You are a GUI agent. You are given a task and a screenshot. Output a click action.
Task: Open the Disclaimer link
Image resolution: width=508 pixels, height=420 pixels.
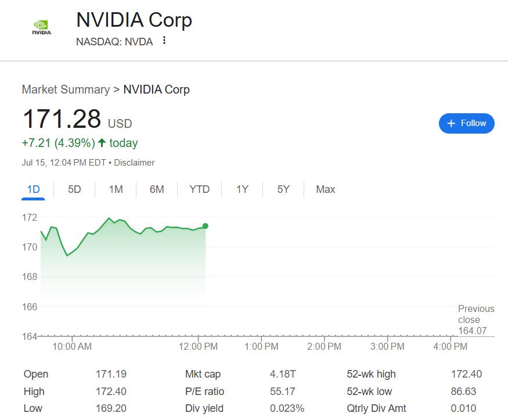coord(134,162)
